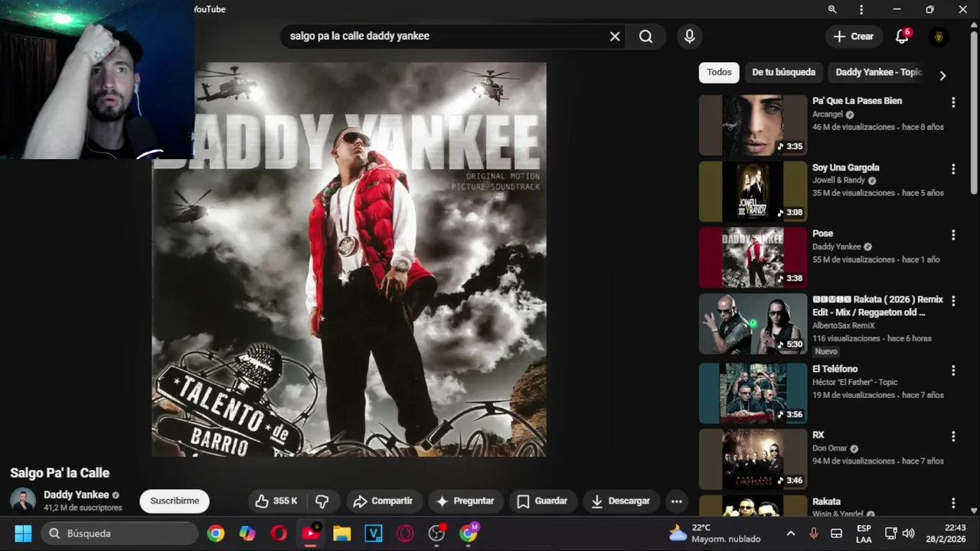Click the Arcangel channel name

coord(828,115)
